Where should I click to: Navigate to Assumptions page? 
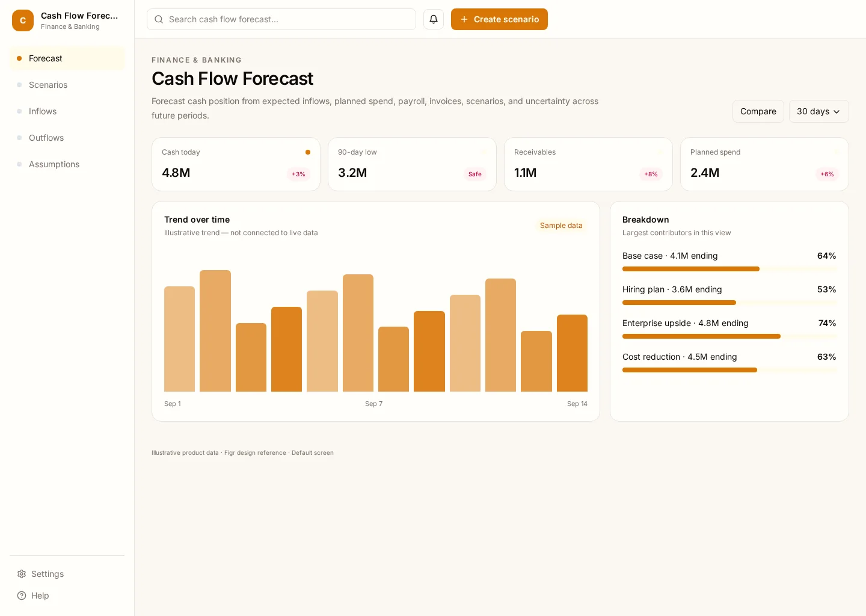pyautogui.click(x=67, y=164)
